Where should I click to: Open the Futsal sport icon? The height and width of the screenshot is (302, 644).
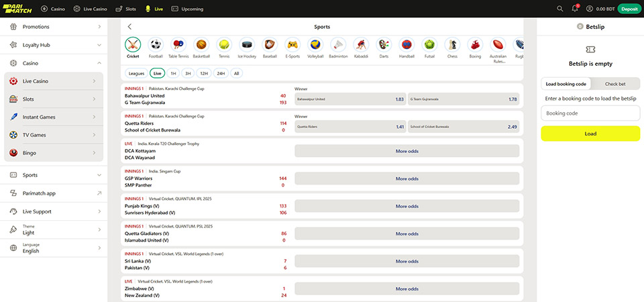429,44
